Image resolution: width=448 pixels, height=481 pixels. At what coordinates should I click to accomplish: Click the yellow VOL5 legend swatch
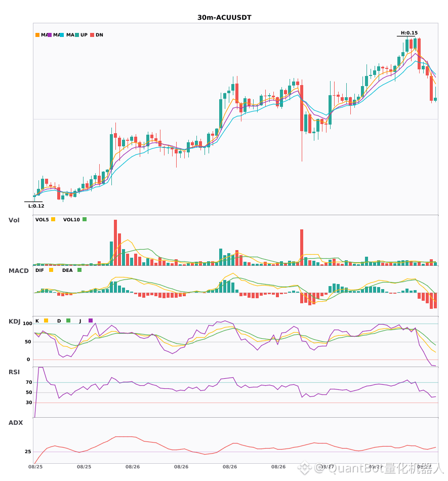(x=53, y=219)
